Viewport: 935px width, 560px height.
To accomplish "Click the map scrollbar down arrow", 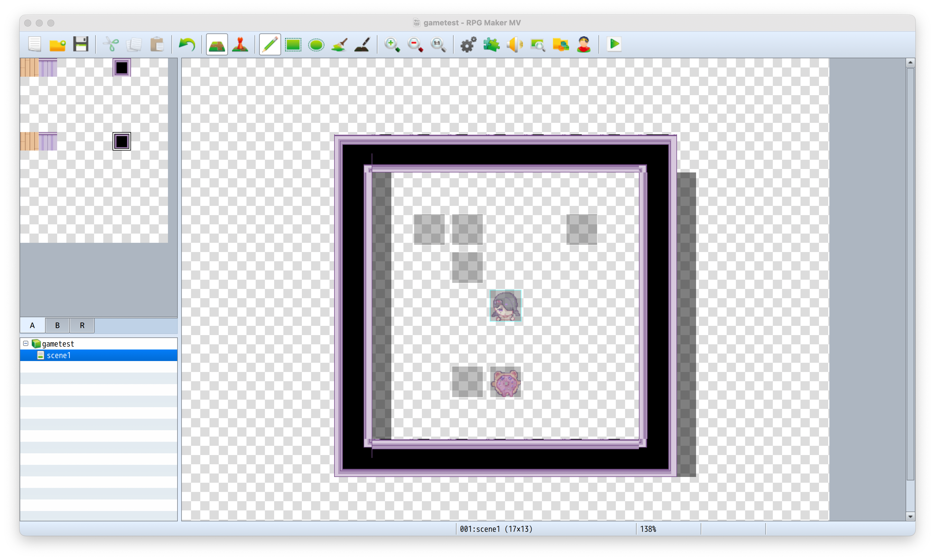I will click(910, 516).
